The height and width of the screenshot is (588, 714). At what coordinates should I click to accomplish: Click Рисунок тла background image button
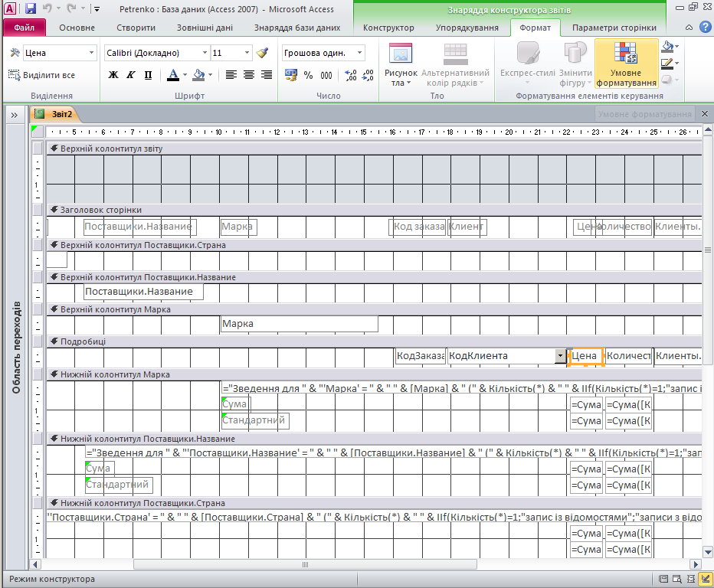click(400, 67)
